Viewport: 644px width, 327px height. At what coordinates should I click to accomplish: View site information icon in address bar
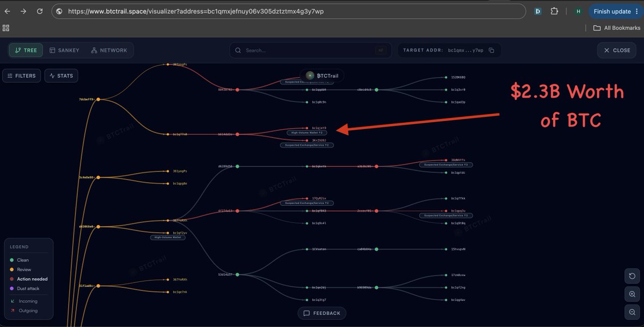coord(59,11)
